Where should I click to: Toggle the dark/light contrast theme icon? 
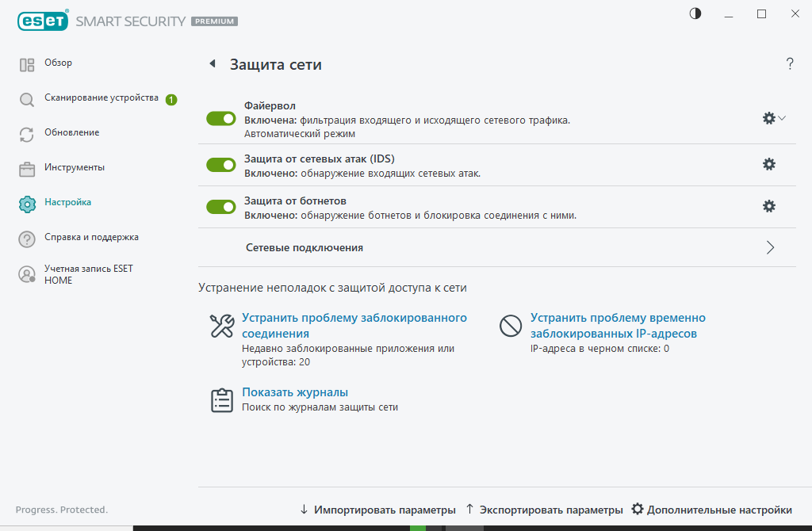click(695, 13)
